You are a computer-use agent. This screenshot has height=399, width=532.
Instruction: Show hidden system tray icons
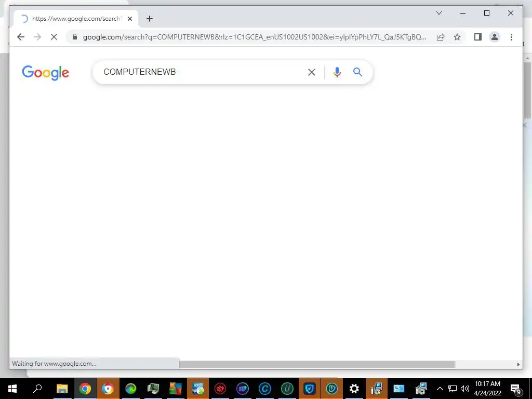click(440, 389)
